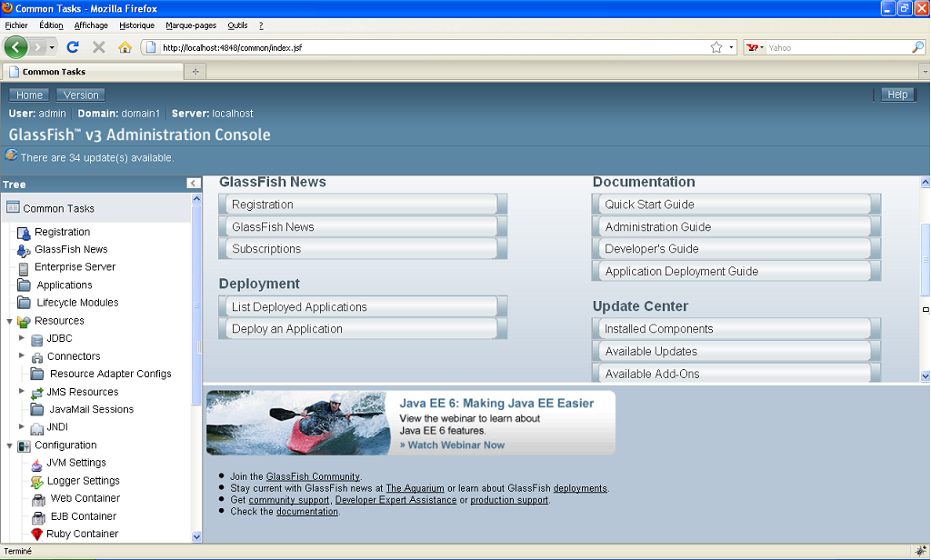Click the Firefox reload page icon
This screenshot has width=931, height=560.
74,47
